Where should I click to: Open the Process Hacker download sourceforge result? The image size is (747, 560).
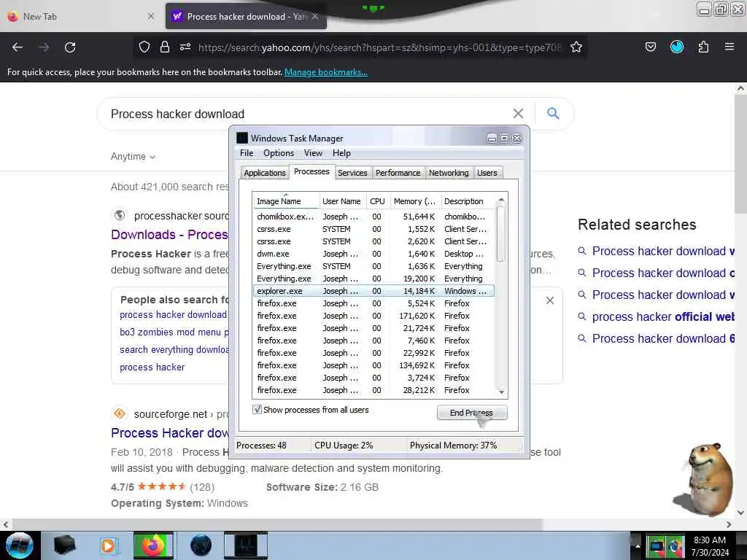[170, 433]
